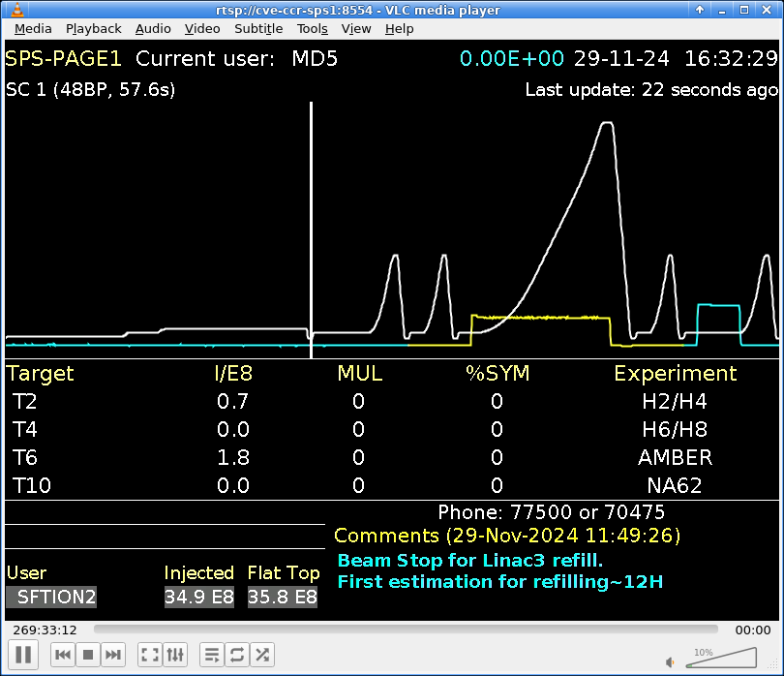Expand the Subtitle menu

[258, 29]
